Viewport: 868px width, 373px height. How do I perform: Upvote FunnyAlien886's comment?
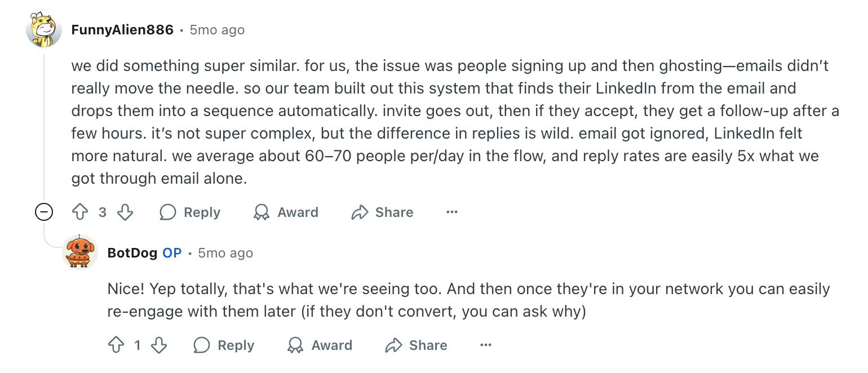click(81, 212)
